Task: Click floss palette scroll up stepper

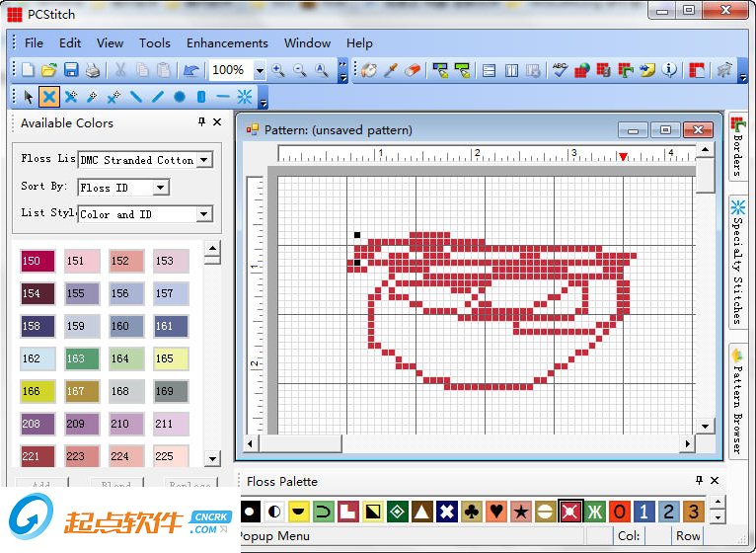Action: (718, 503)
